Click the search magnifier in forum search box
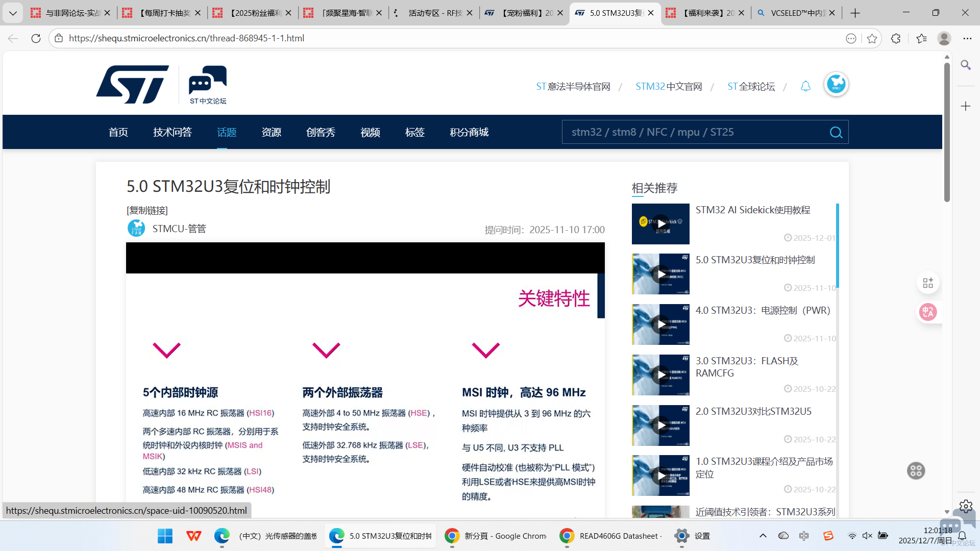 (x=836, y=132)
